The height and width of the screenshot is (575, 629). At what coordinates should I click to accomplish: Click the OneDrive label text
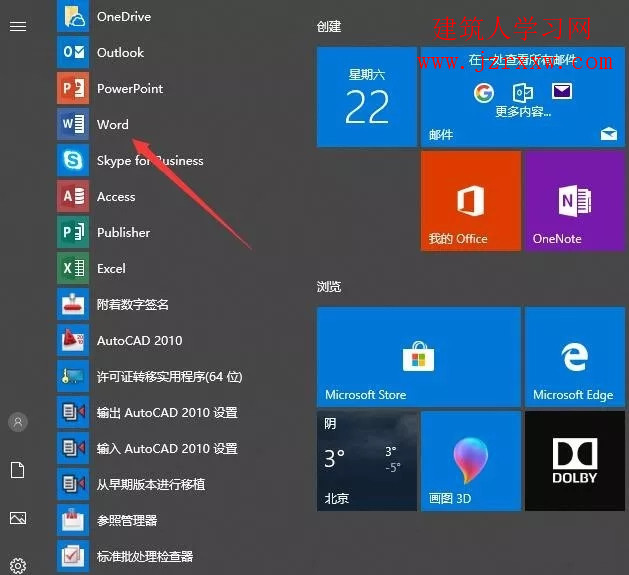pos(124,17)
